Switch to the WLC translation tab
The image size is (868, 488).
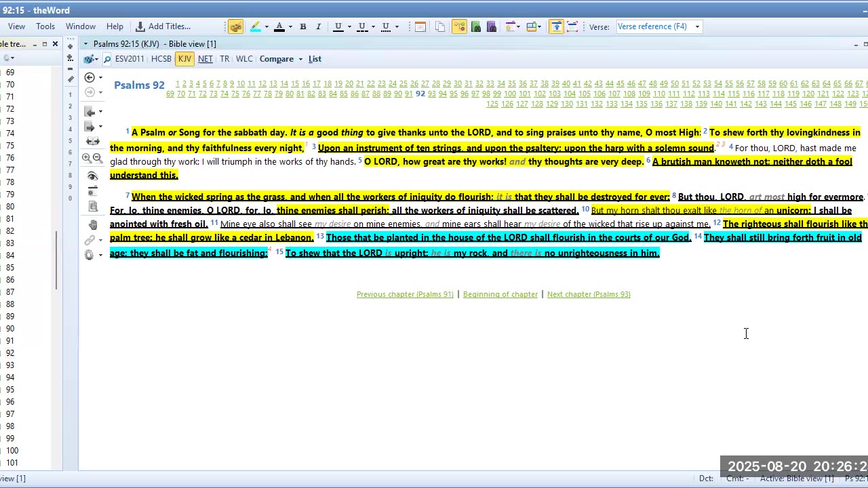pyautogui.click(x=244, y=59)
